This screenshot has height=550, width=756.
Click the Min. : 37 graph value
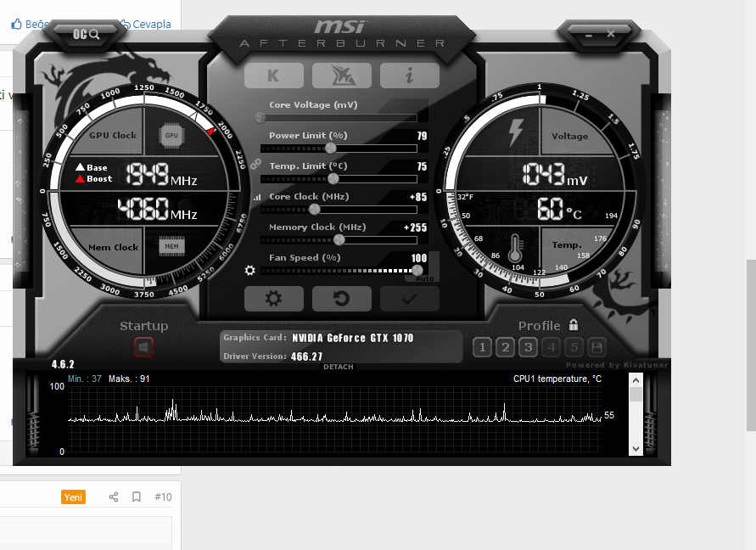point(85,379)
